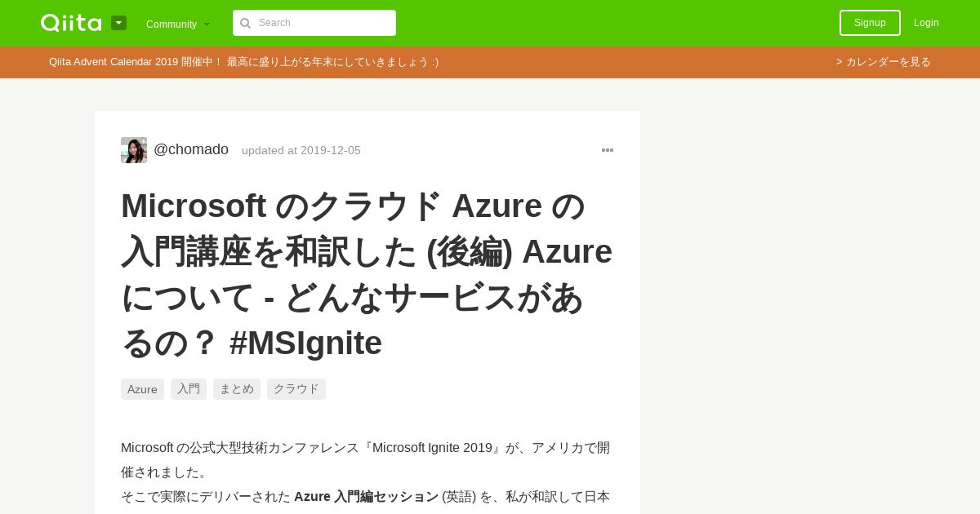The image size is (980, 514).
Task: Click the Qiita logo
Action: coord(71,23)
